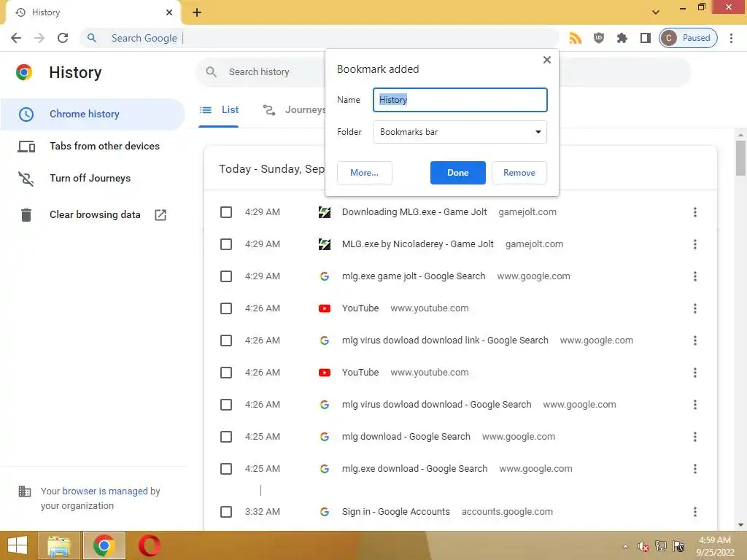Open actions menu for Downloading MLG.exe

click(695, 212)
